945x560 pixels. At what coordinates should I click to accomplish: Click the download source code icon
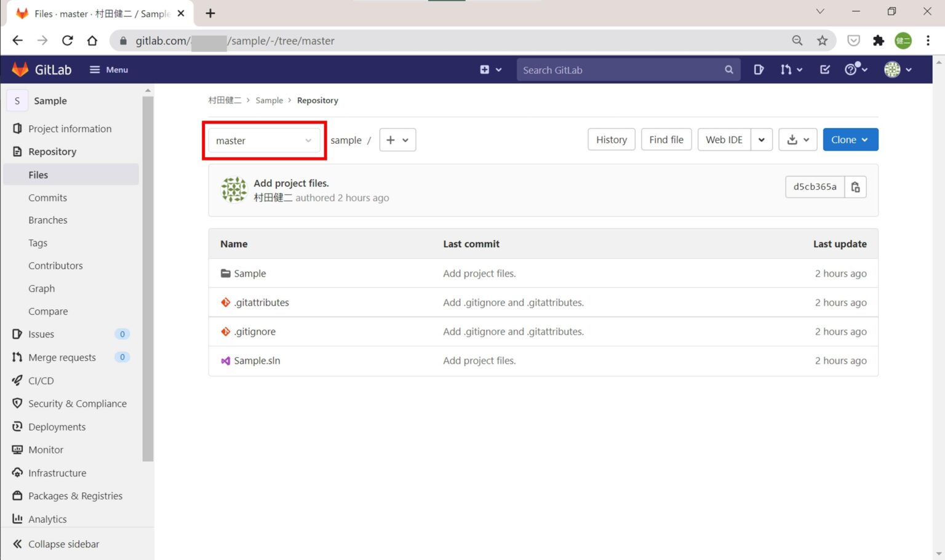coord(793,140)
